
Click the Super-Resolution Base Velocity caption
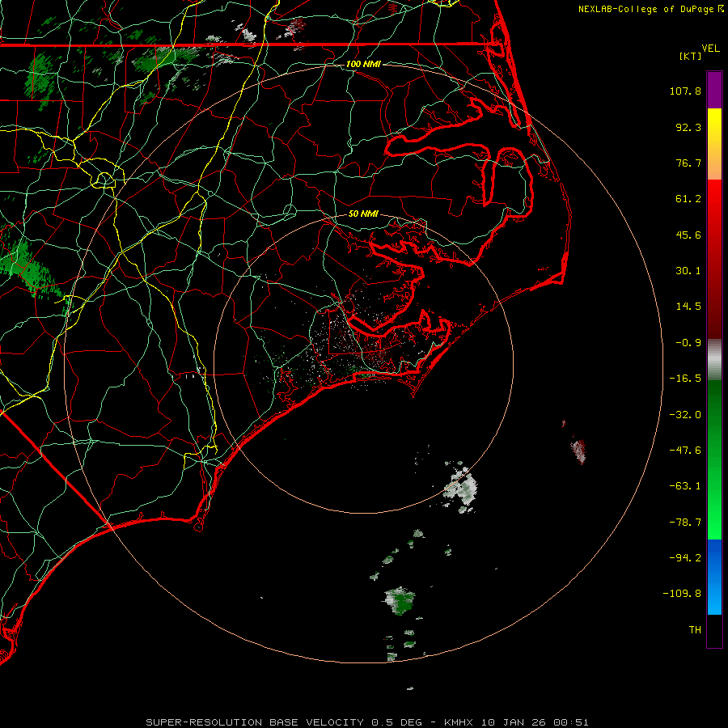pyautogui.click(x=366, y=722)
